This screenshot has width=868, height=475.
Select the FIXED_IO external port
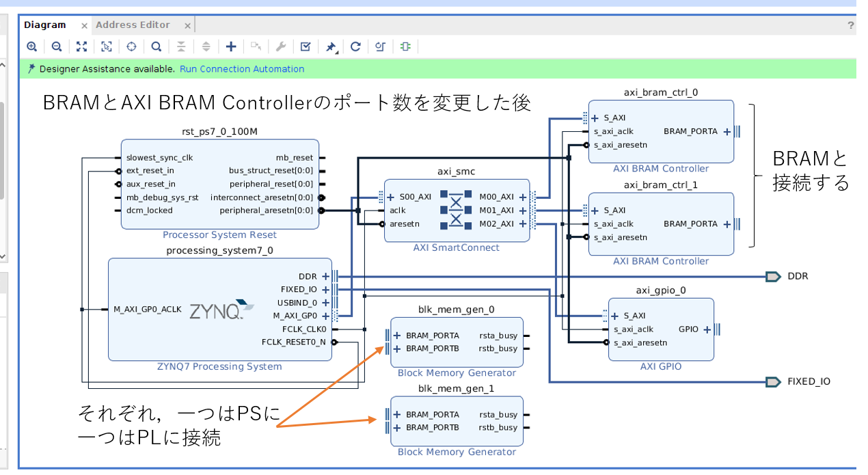tap(773, 381)
